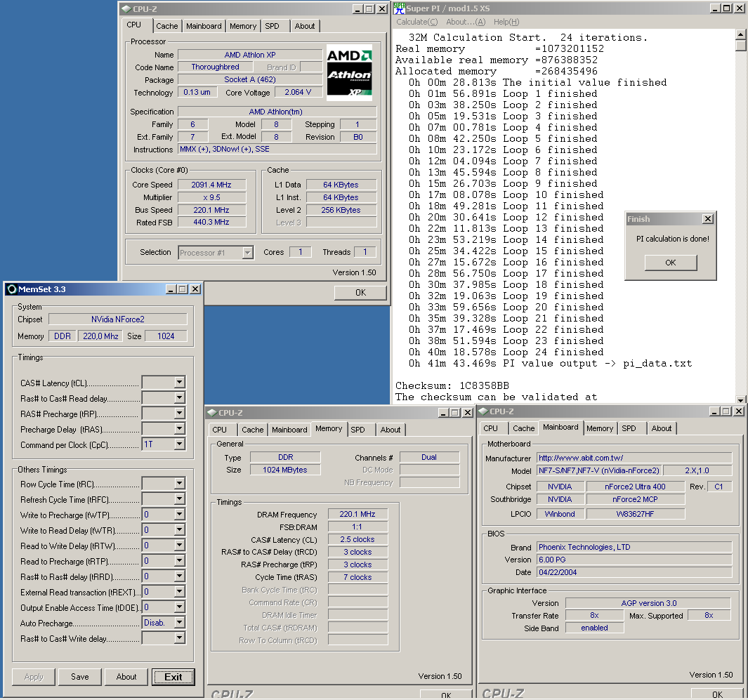Select Cache tab in CPU-Z Mainboard window
748x700 pixels.
[524, 429]
